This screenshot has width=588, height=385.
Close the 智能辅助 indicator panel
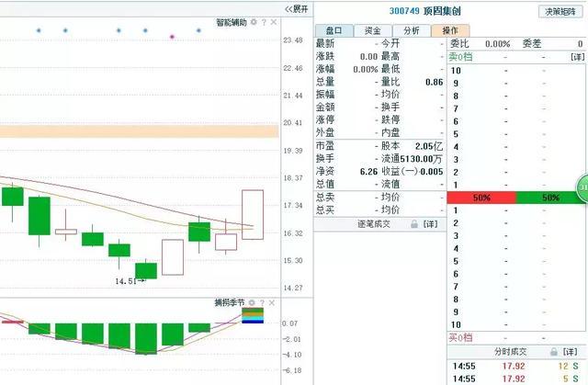pyautogui.click(x=274, y=22)
